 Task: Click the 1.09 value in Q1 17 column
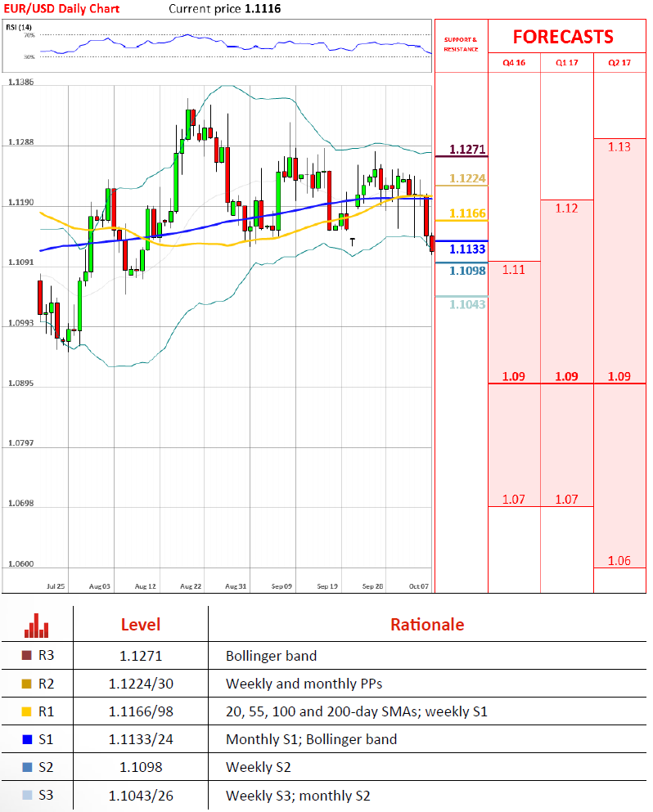(566, 376)
